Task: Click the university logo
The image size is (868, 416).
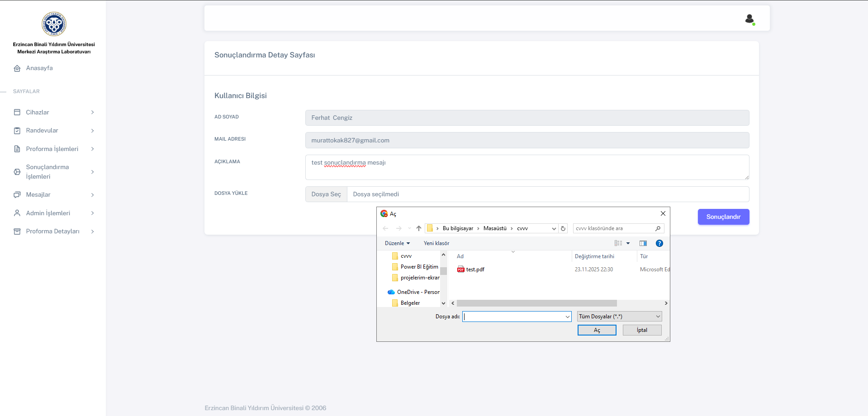Action: coord(54,24)
